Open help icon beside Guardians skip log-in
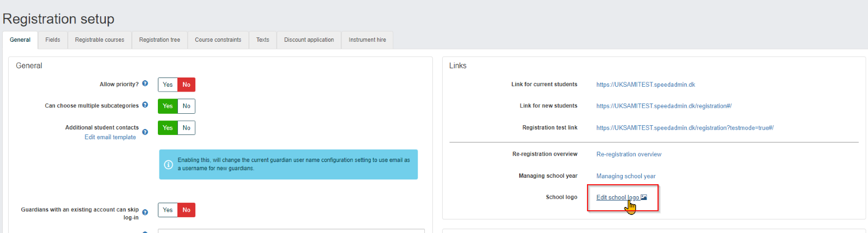This screenshot has width=868, height=233. (x=145, y=212)
